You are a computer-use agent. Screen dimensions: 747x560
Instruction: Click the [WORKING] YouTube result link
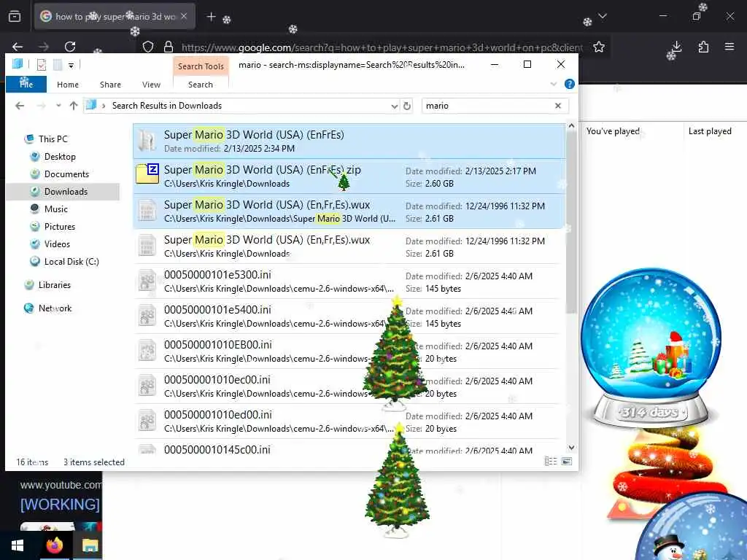pyautogui.click(x=60, y=505)
